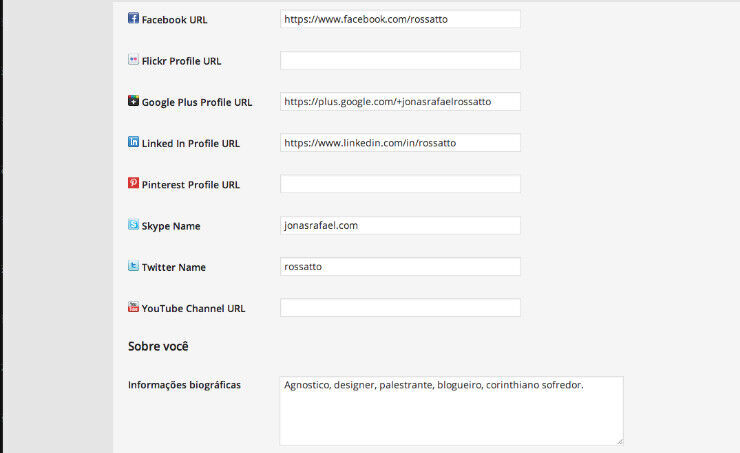Click the Google Plus icon
This screenshot has height=453, width=740.
coord(134,101)
